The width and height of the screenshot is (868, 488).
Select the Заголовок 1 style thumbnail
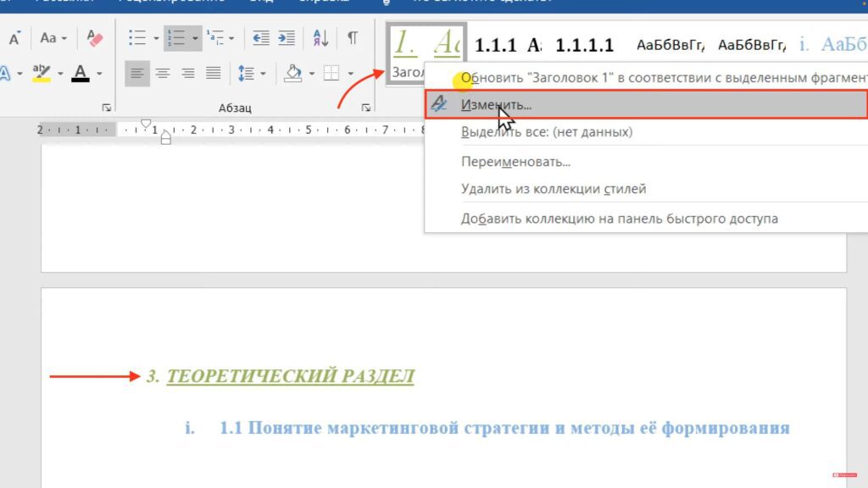click(x=426, y=53)
